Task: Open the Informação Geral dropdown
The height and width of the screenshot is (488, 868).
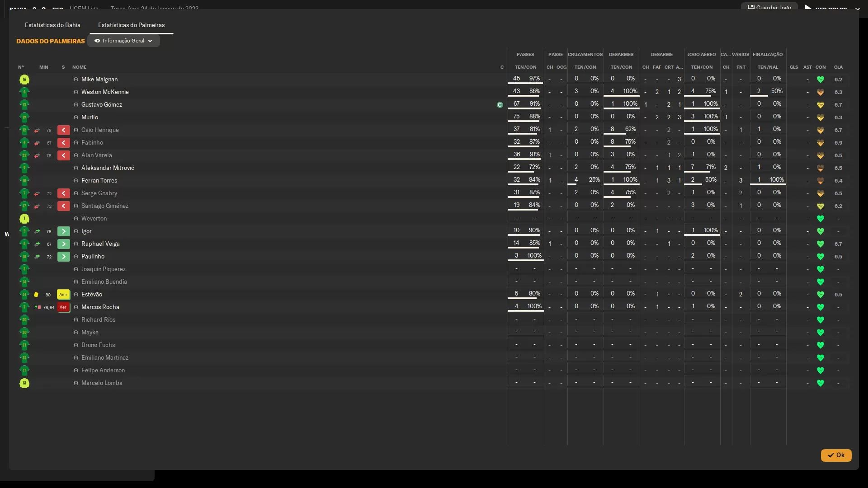Action: point(123,41)
